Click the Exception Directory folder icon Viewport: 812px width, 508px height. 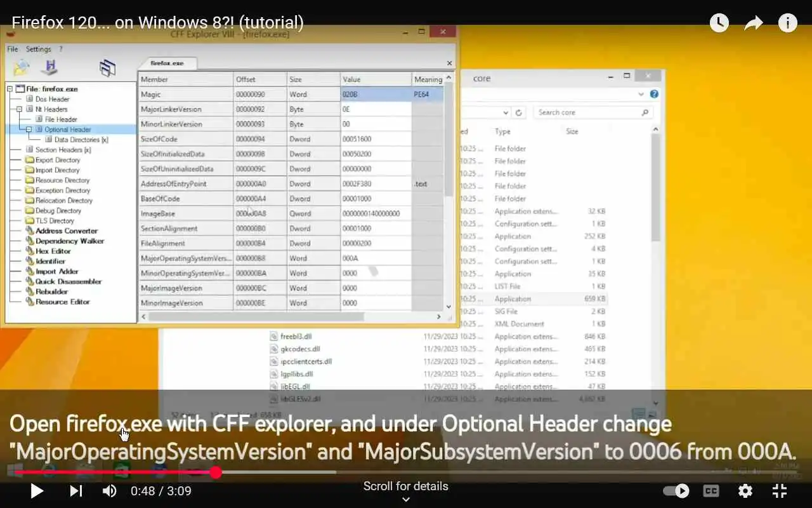click(x=30, y=190)
